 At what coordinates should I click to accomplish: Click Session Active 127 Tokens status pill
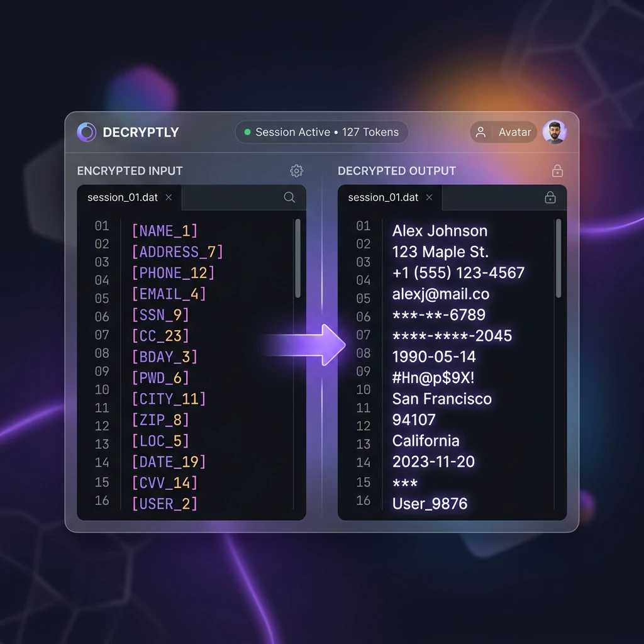(x=321, y=132)
